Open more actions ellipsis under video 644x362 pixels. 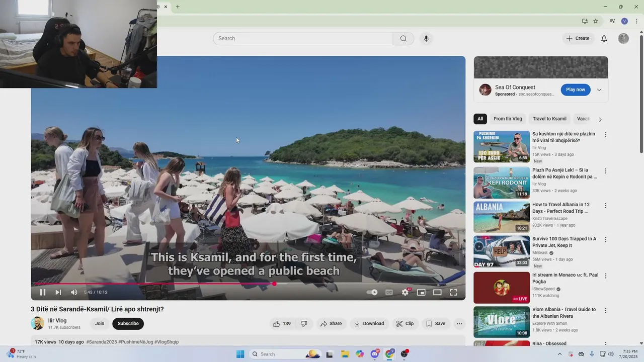[459, 324]
